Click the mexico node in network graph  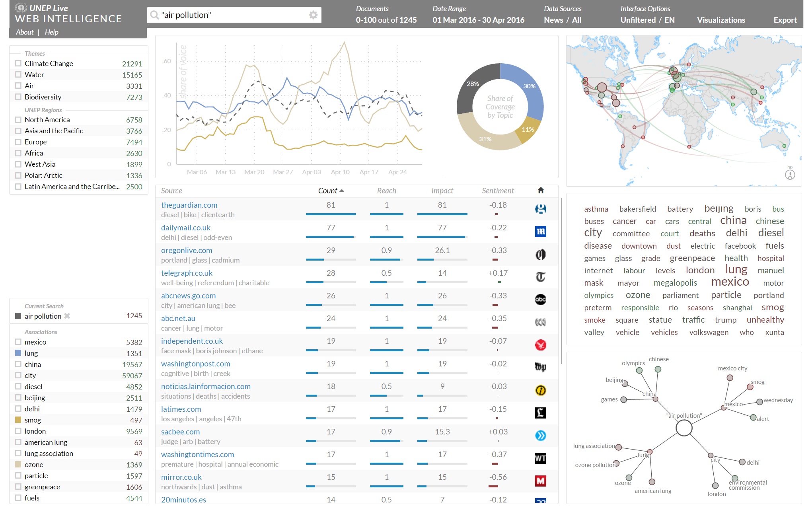coord(724,407)
